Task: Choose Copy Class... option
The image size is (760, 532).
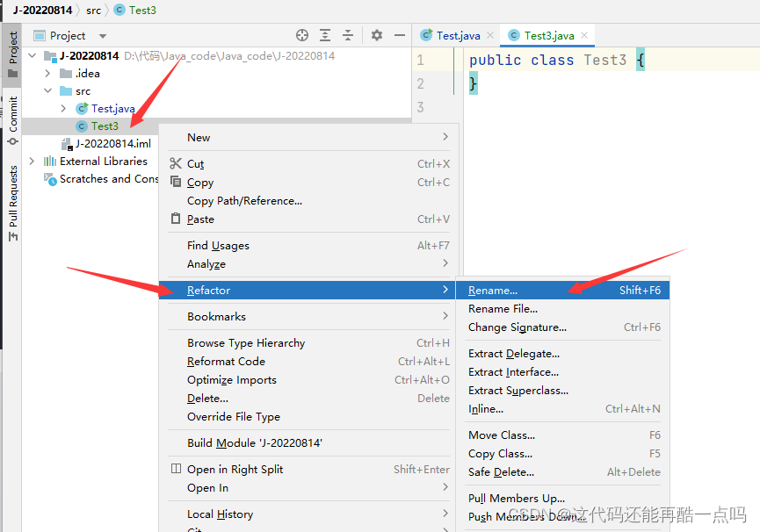Action: [562, 453]
